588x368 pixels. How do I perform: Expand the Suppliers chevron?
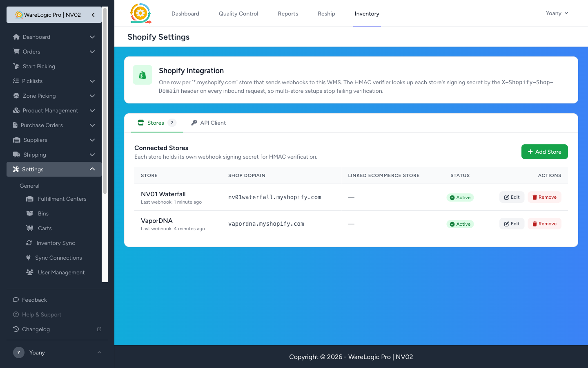pos(92,140)
